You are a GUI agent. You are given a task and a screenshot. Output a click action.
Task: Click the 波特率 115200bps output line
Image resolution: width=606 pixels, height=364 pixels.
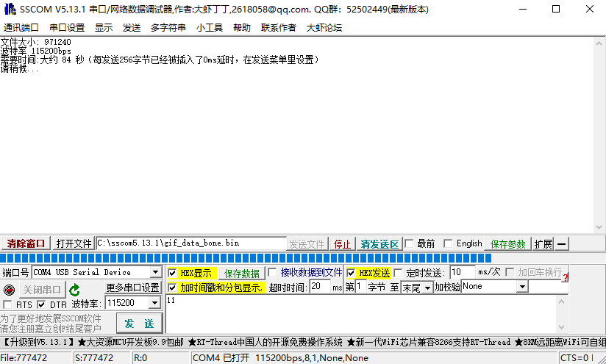click(35, 51)
